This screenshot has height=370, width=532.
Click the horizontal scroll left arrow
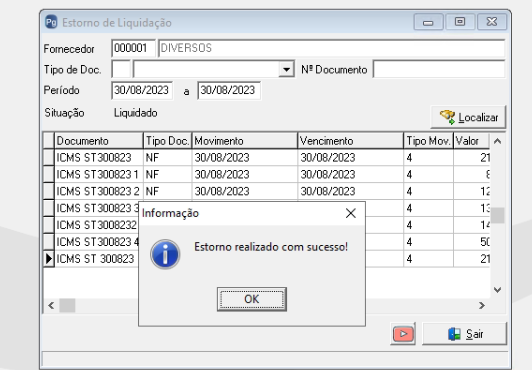[x=51, y=306]
